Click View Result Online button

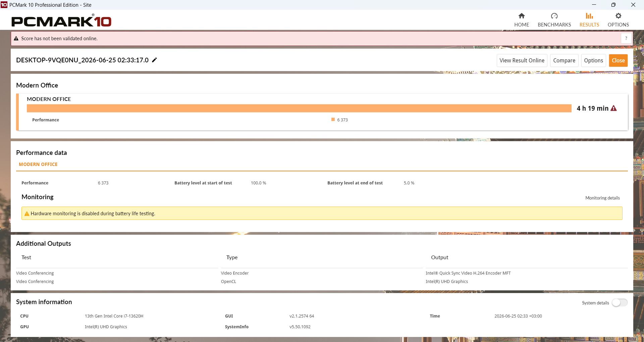522,60
